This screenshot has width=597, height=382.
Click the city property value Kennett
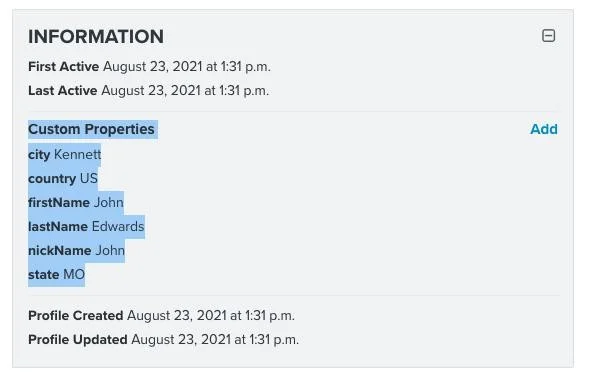tap(77, 155)
